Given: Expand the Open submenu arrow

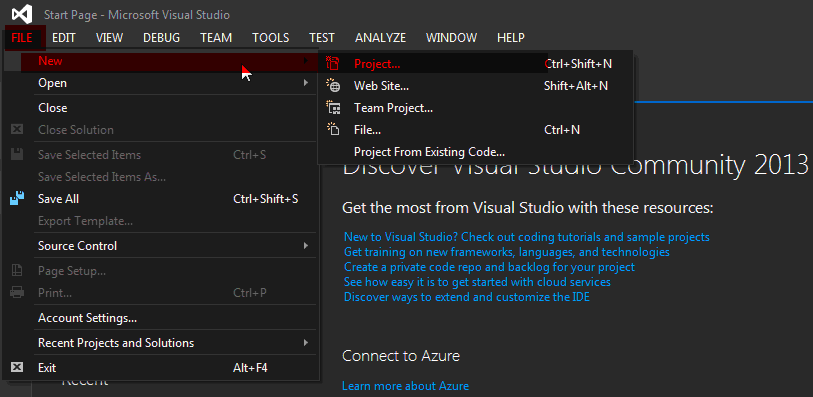Looking at the screenshot, I should 306,82.
